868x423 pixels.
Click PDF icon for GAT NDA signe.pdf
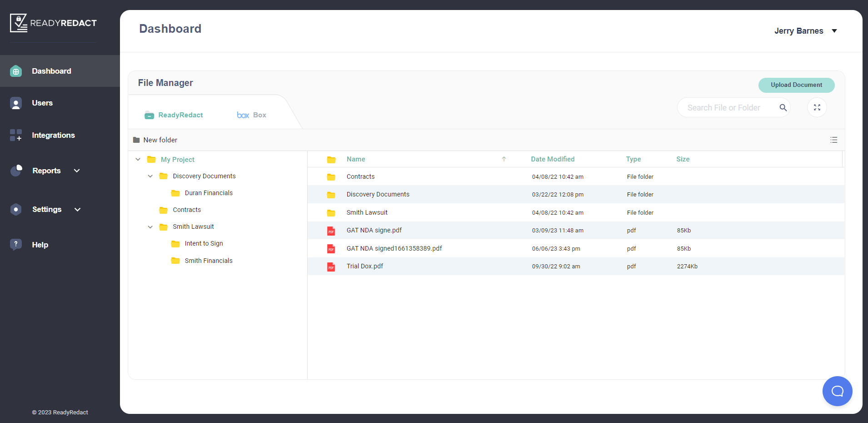[x=331, y=231]
